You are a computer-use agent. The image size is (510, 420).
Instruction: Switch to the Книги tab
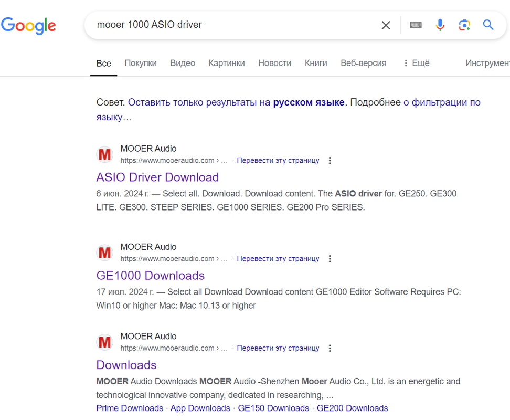(316, 63)
